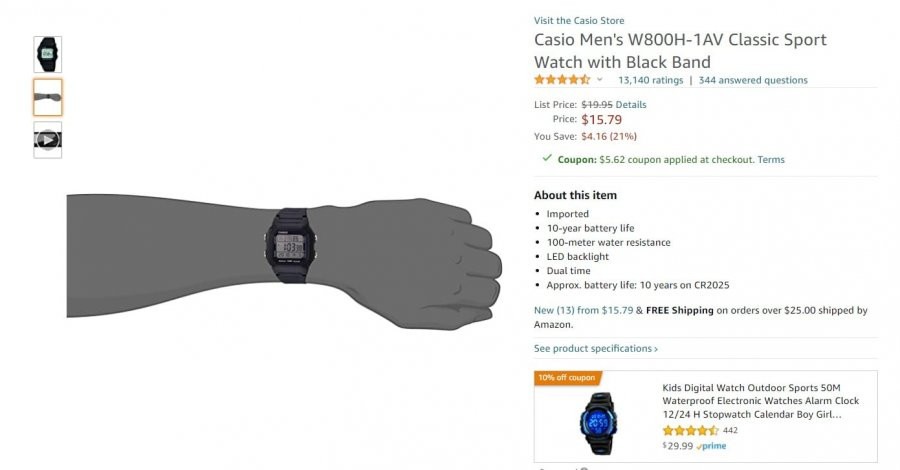Click the orange star rating icons
This screenshot has height=470, width=900.
point(562,80)
